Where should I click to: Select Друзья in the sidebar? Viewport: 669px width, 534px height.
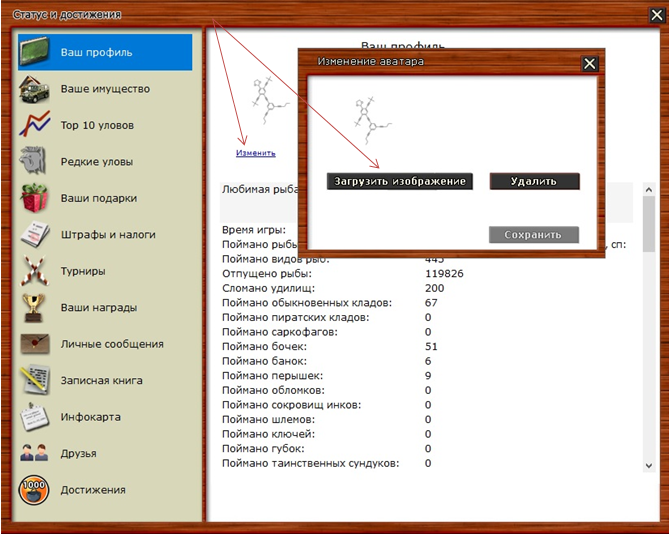(78, 453)
